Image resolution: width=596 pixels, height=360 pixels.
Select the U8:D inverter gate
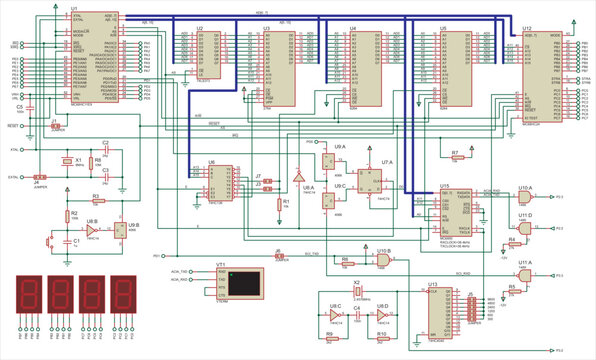pos(382,315)
